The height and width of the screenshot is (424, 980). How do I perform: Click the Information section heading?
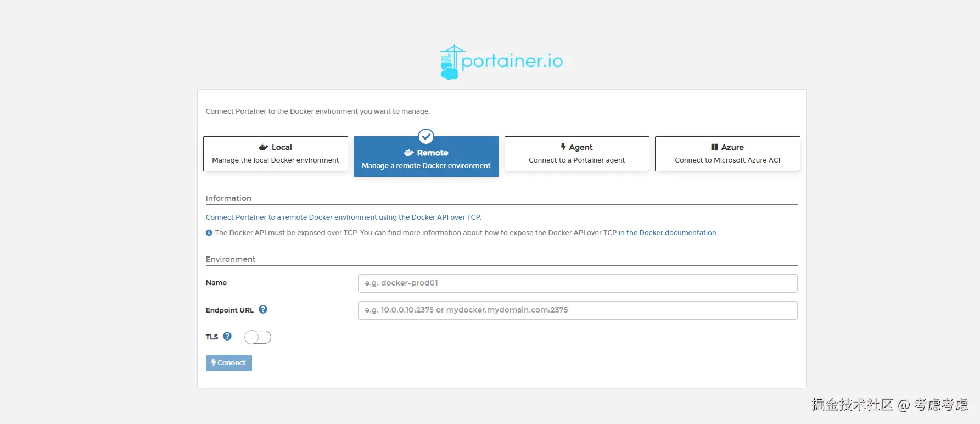pyautogui.click(x=228, y=198)
